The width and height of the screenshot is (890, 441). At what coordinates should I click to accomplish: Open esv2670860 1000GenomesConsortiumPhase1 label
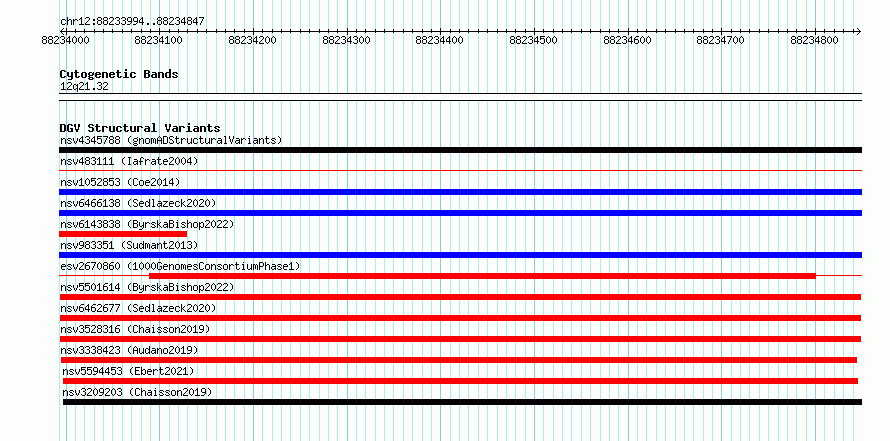tap(180, 266)
